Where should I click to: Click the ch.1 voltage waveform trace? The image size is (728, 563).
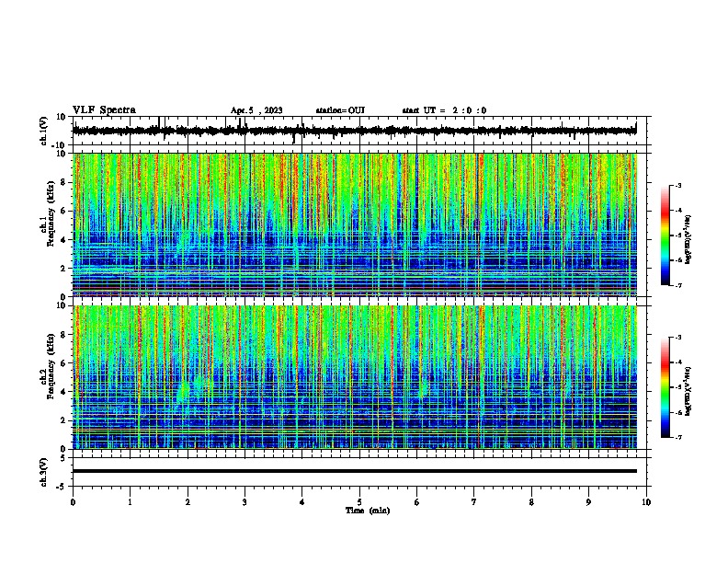coord(354,131)
